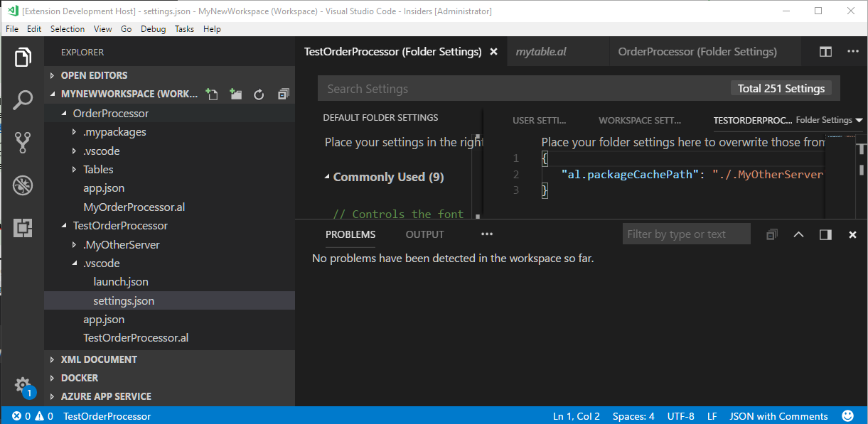Refresh the explorer file tree
This screenshot has height=424, width=868.
[x=259, y=94]
